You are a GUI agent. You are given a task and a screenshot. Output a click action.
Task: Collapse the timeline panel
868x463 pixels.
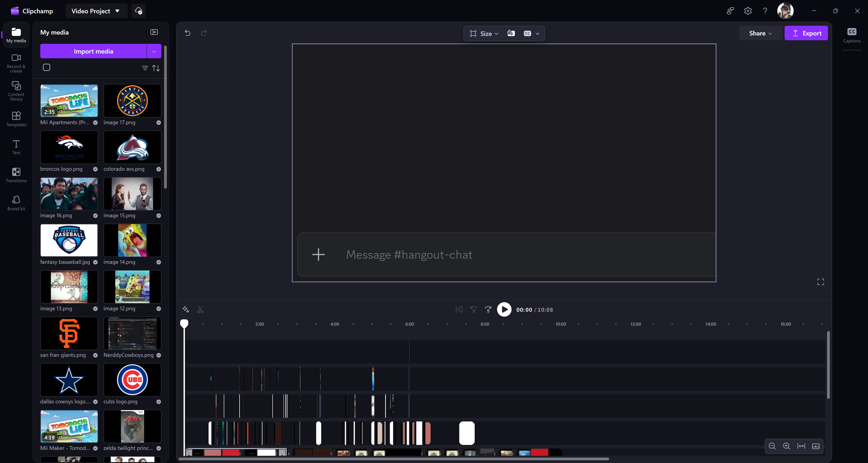[815, 446]
